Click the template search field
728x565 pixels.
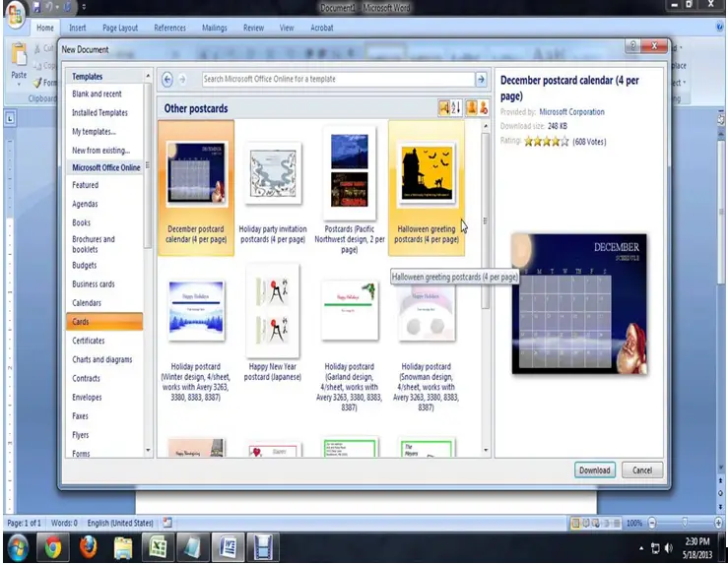tap(338, 80)
